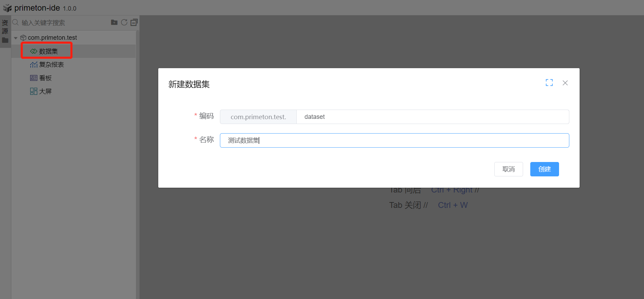Close the 新建数据集 dialog
Image resolution: width=644 pixels, height=299 pixels.
[565, 83]
